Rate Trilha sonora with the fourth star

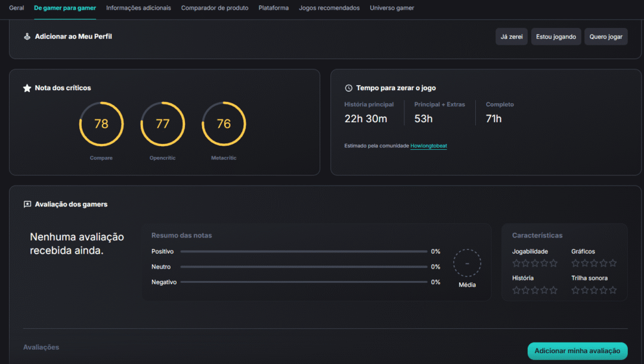pyautogui.click(x=603, y=290)
